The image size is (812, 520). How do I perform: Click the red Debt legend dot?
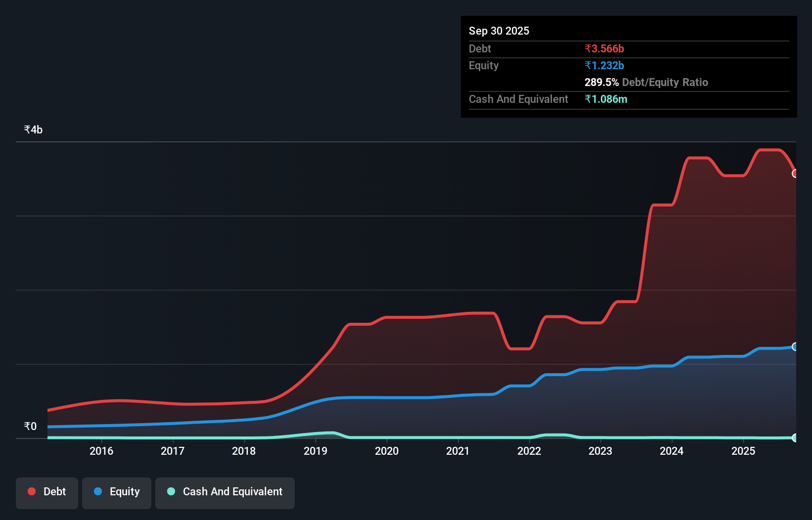(x=32, y=491)
